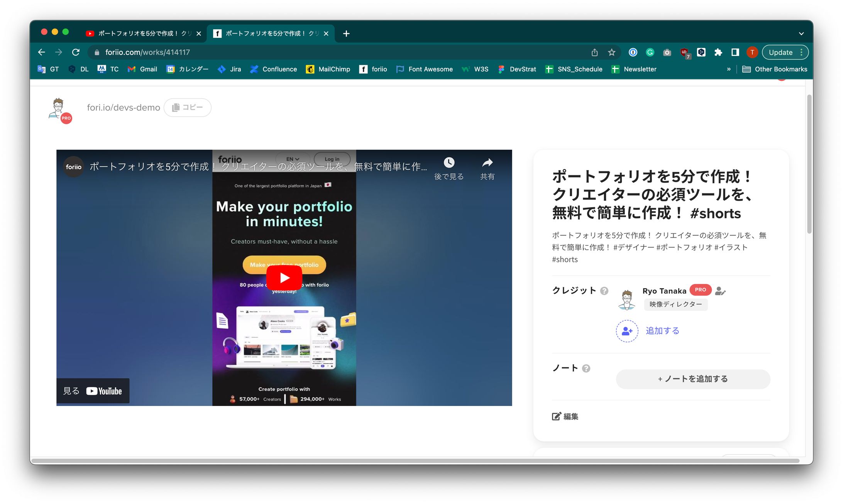Image resolution: width=843 pixels, height=504 pixels.
Task: Open the Confluence bookmark
Action: 273,69
